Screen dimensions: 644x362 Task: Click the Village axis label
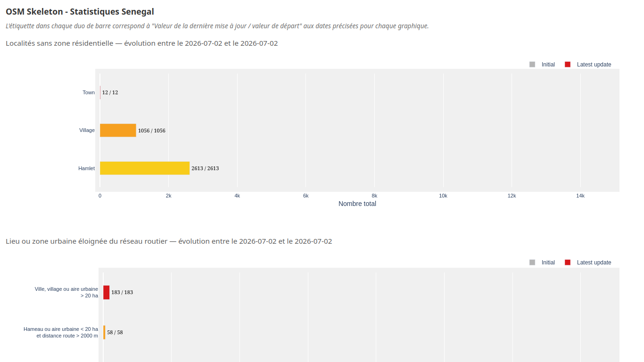(x=87, y=130)
